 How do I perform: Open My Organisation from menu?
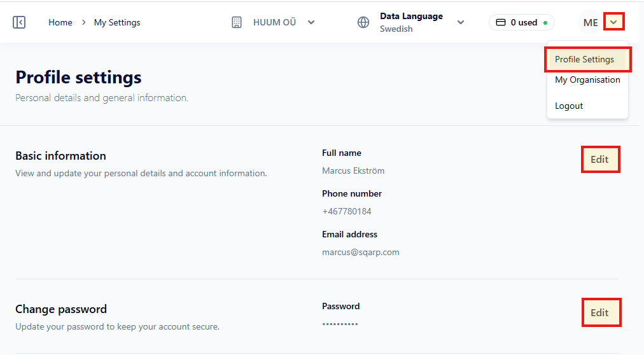click(587, 80)
